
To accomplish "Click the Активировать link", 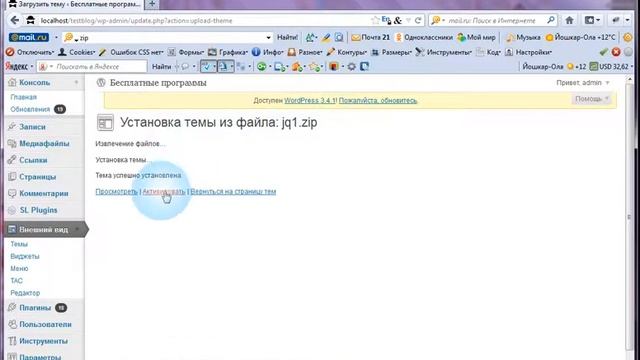I will tap(164, 191).
